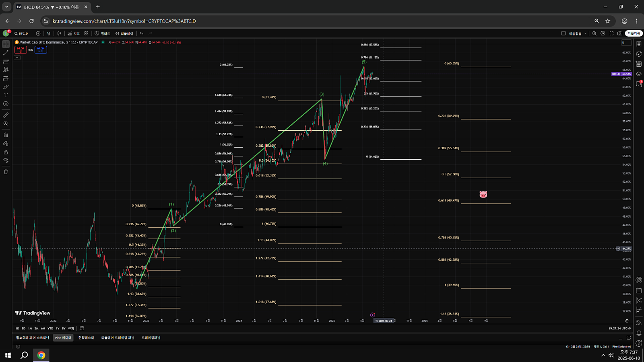Switch to the Pine 에디터 tab
The width and height of the screenshot is (644, 362).
pos(63,338)
